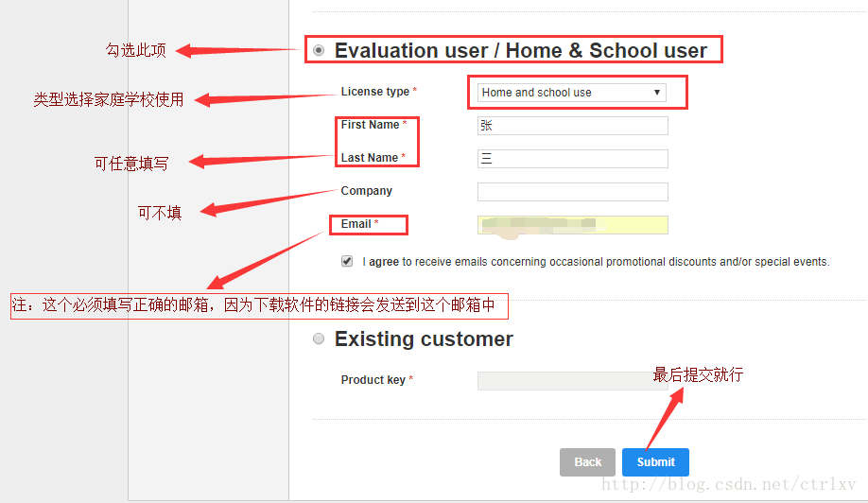Click the "First Name" field label
Viewport: 868px width, 503px height.
click(371, 125)
